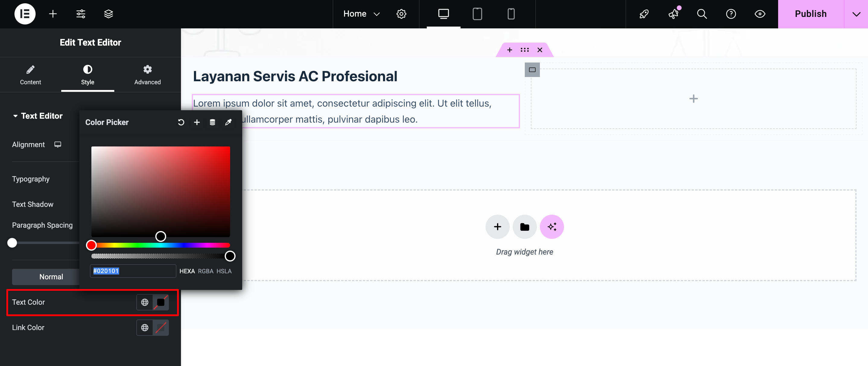The width and height of the screenshot is (868, 366).
Task: Open the Home page dropdown
Action: point(362,14)
